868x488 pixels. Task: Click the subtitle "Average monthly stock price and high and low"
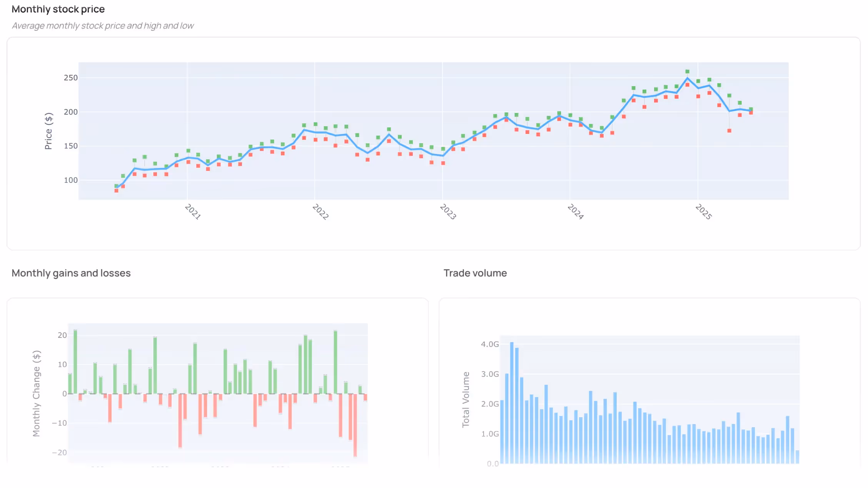point(103,25)
